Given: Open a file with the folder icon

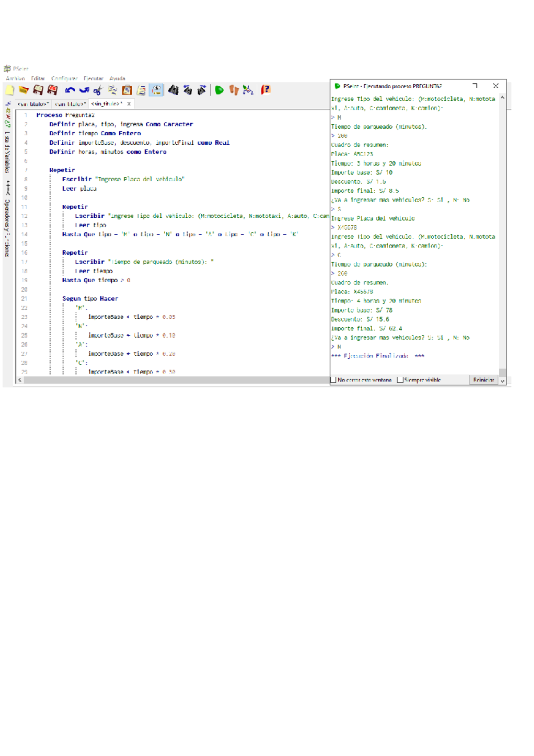Looking at the screenshot, I should point(24,90).
